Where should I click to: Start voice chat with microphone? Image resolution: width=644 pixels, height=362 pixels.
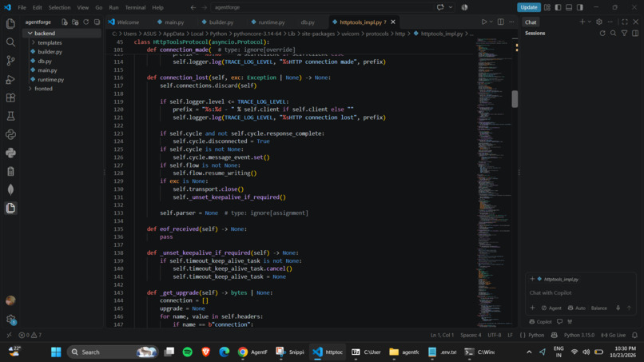click(x=618, y=308)
